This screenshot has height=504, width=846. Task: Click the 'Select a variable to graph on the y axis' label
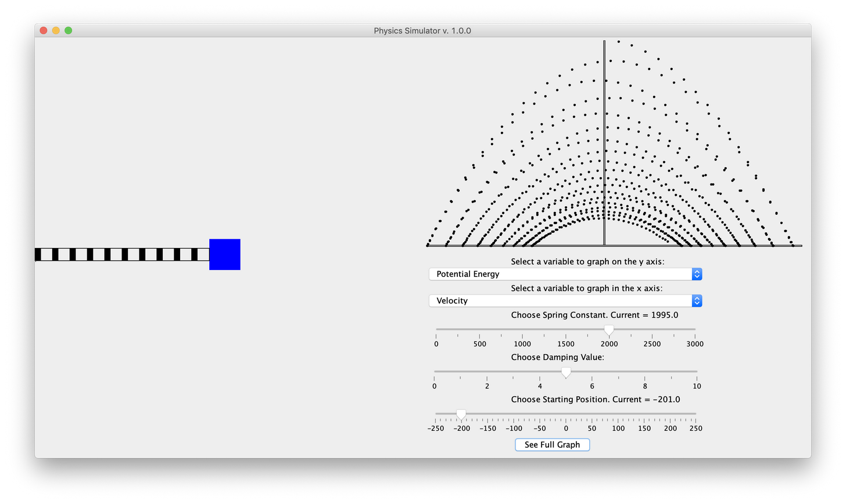click(x=587, y=262)
